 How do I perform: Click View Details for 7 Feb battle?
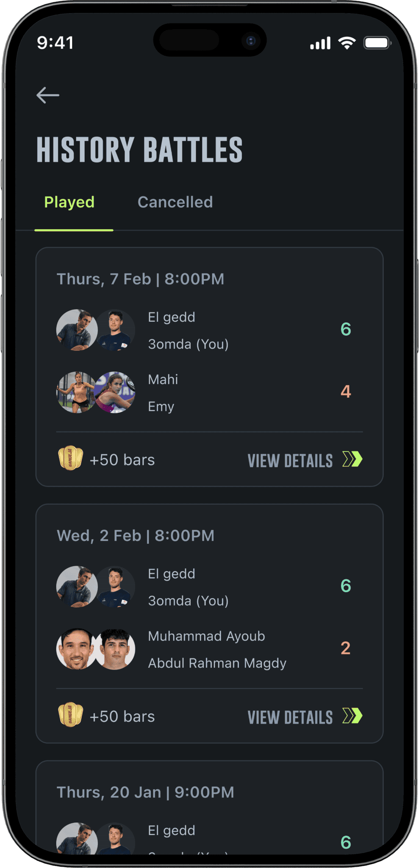tap(290, 461)
